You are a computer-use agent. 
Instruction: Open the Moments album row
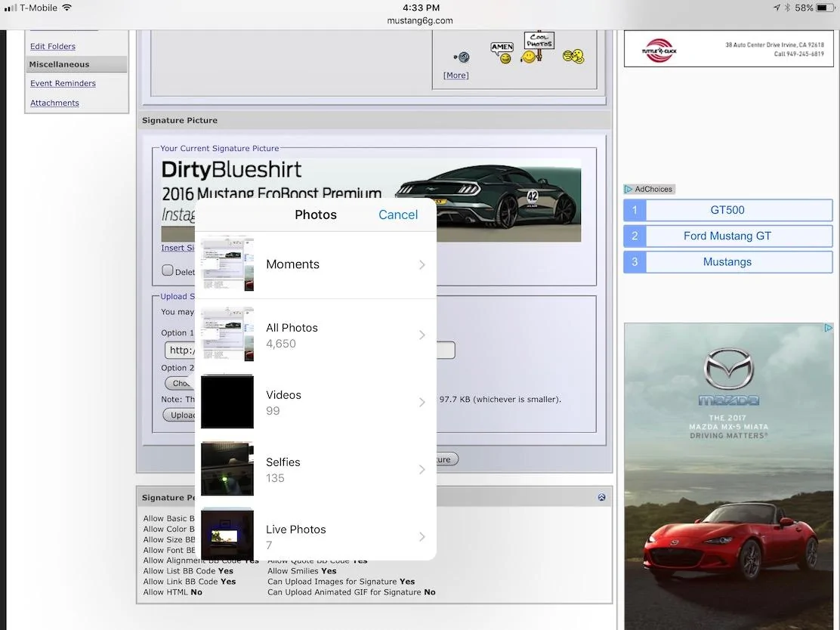[316, 264]
